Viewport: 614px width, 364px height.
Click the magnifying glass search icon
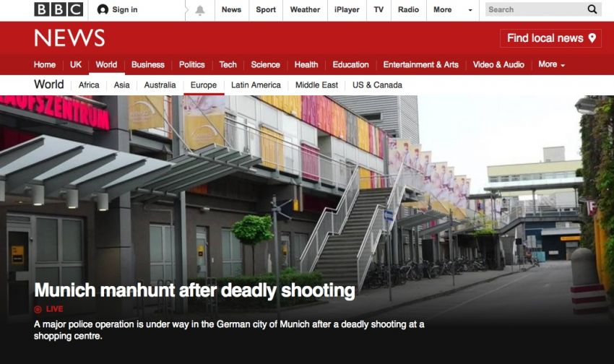point(592,9)
